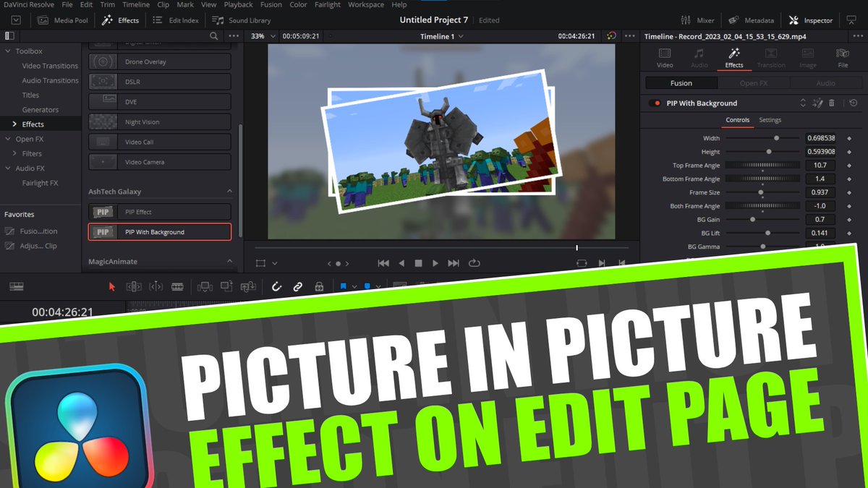Toggle keyframe for Width parameter

coord(849,138)
